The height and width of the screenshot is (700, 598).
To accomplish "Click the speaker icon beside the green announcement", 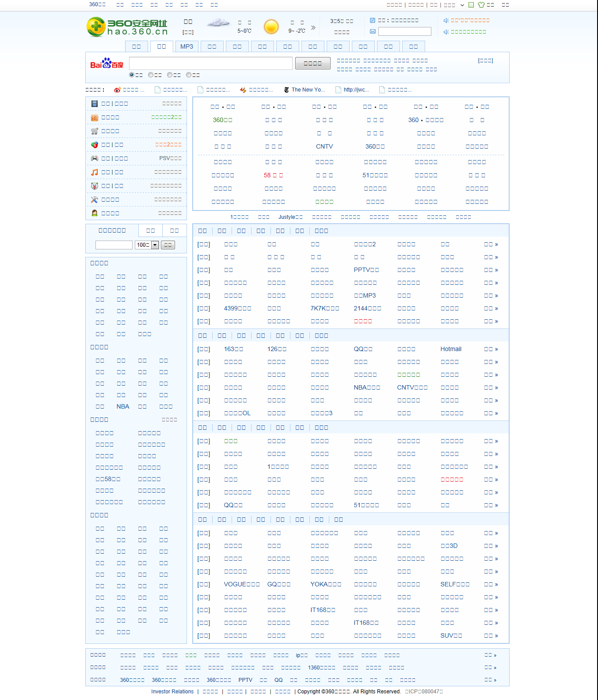I will pos(446,32).
